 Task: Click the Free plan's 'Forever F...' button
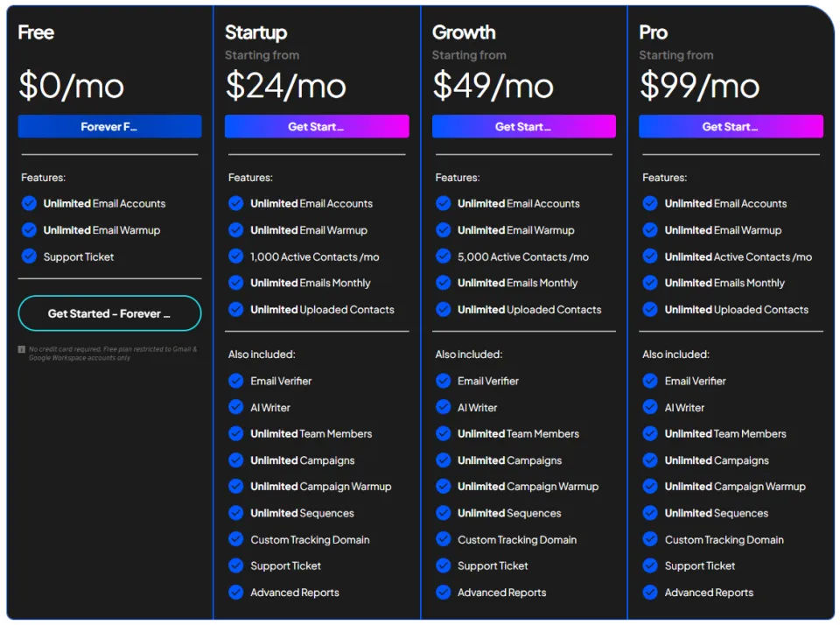pos(110,127)
